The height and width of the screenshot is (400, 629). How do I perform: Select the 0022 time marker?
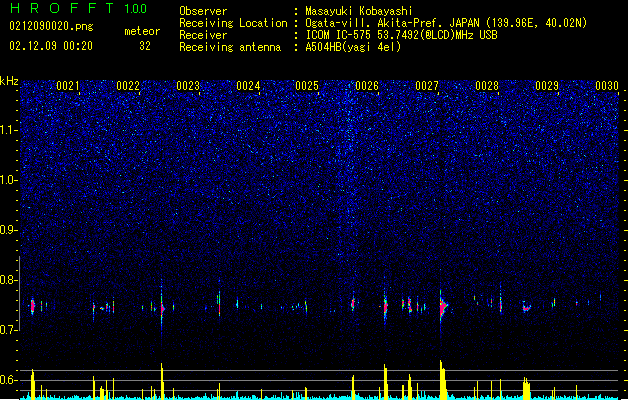(128, 86)
